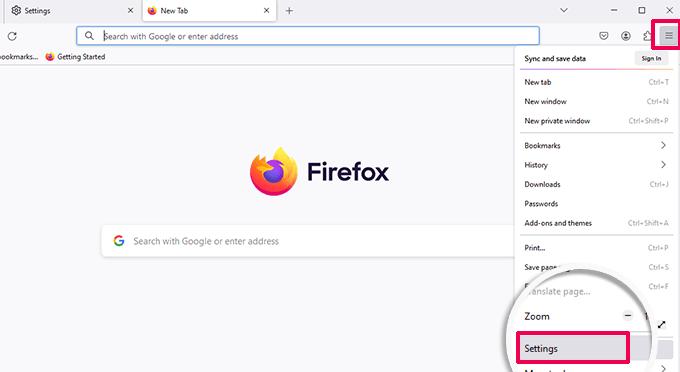Expand the History submenu
The image size is (680, 372).
(596, 165)
